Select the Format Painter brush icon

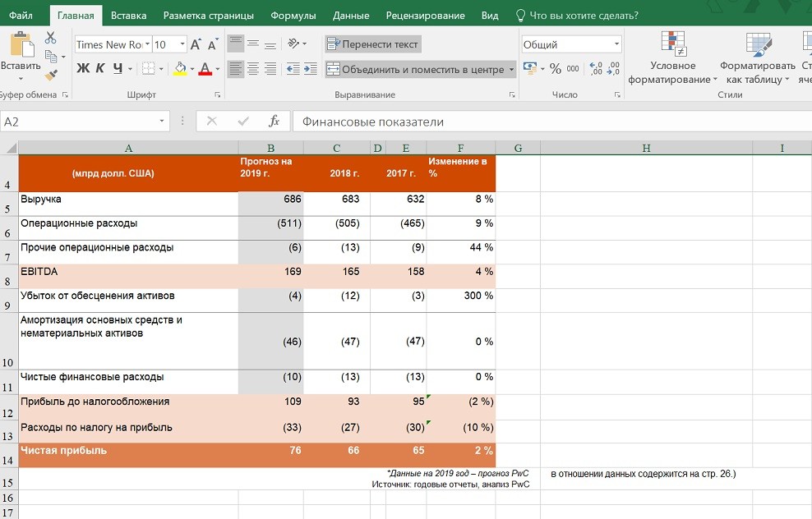pos(51,76)
